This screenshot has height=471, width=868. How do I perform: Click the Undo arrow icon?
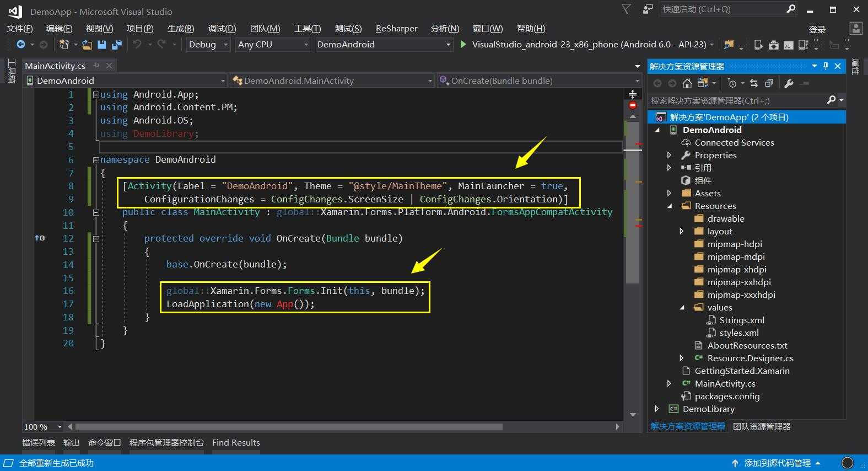(x=137, y=44)
